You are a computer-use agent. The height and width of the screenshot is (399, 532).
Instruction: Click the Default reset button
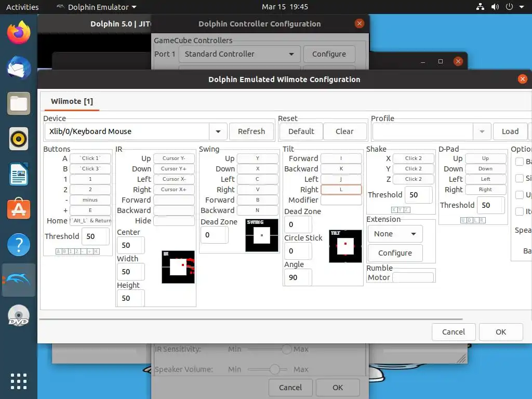[x=301, y=131]
